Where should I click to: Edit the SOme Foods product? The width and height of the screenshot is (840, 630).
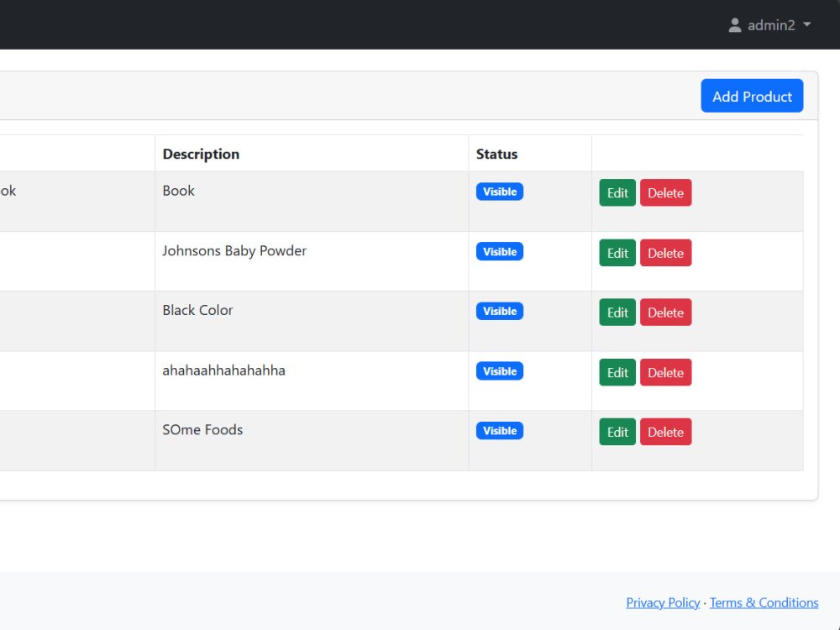pyautogui.click(x=617, y=432)
